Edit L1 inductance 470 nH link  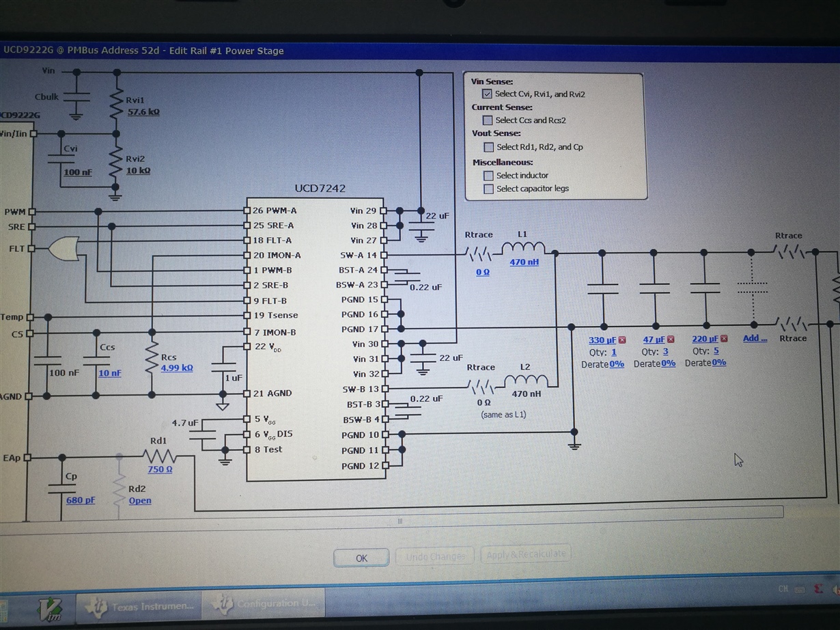pos(524,262)
